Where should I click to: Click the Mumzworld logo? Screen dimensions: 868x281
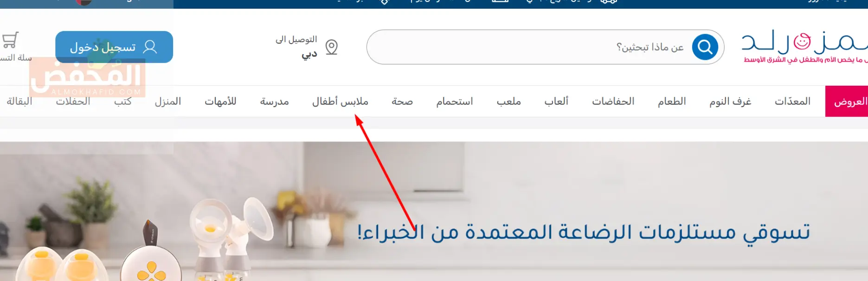pyautogui.click(x=804, y=46)
